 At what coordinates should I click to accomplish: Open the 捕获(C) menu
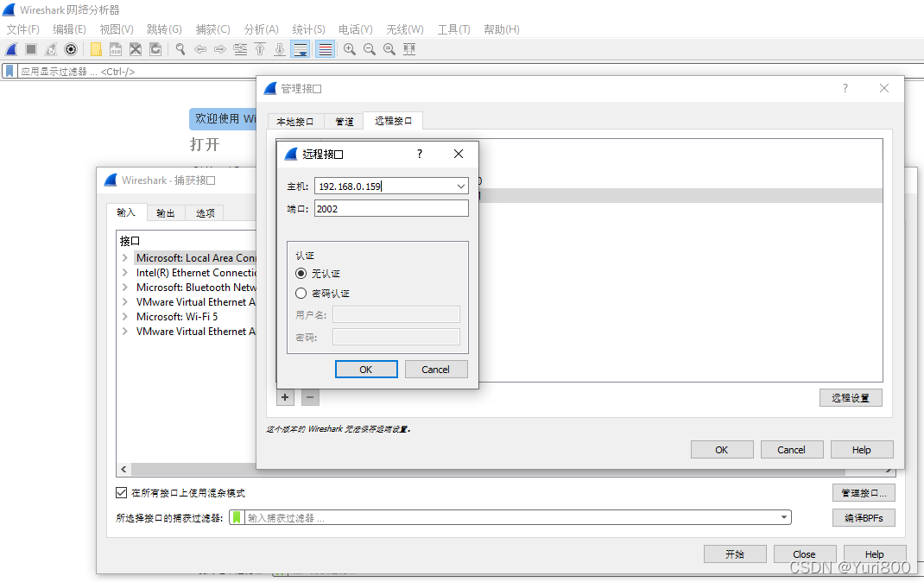pos(212,29)
